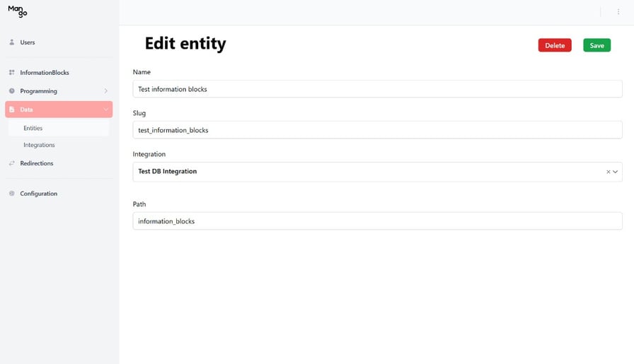Clear the selected Integration value
634x364 pixels.
[608, 172]
